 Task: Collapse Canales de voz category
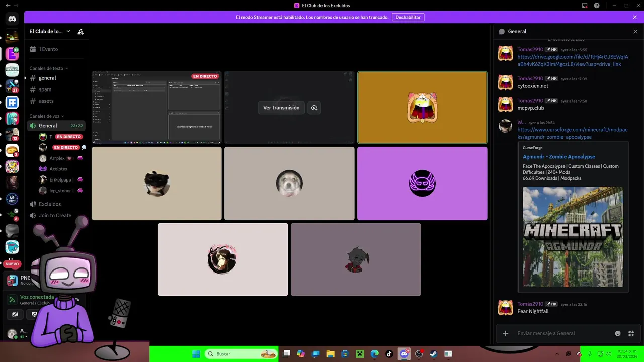(x=46, y=116)
